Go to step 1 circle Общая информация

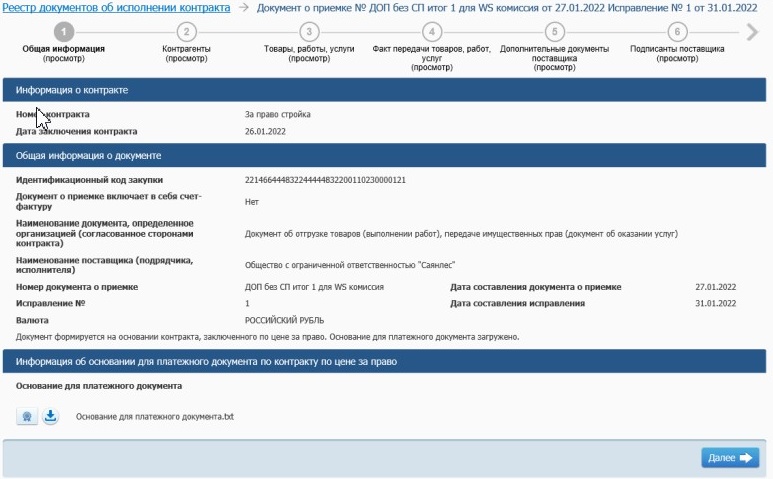(x=64, y=32)
